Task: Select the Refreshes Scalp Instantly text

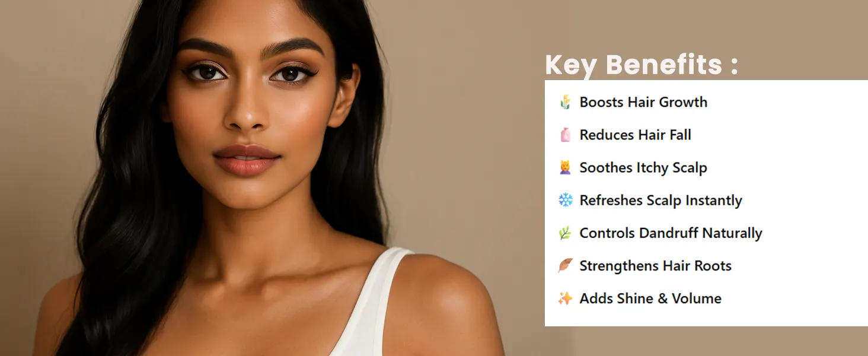Action: [x=660, y=201]
